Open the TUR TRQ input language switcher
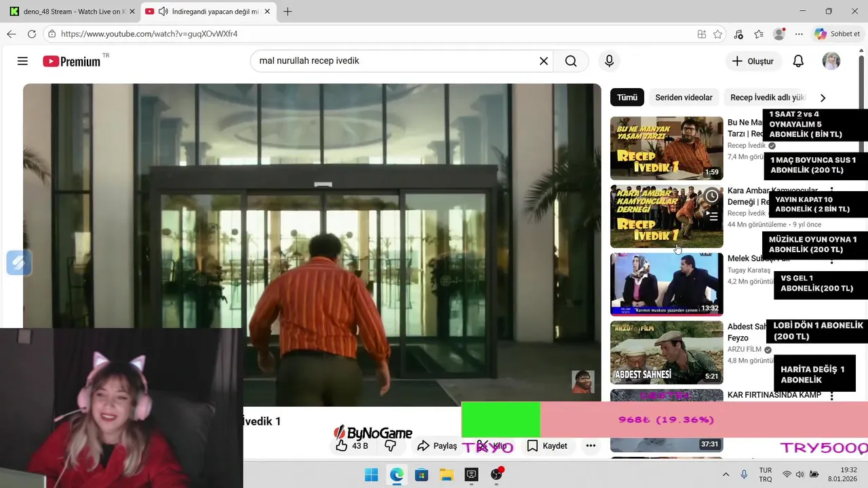The height and width of the screenshot is (488, 868). [766, 474]
